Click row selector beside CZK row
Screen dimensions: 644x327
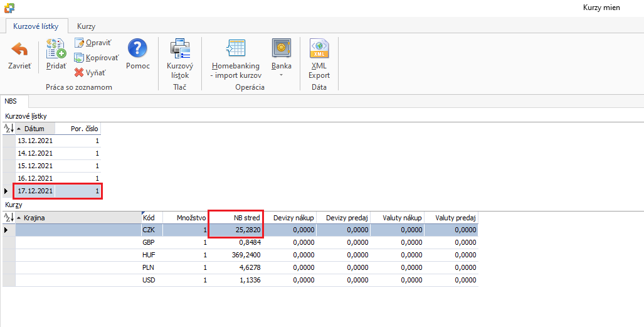(9, 230)
